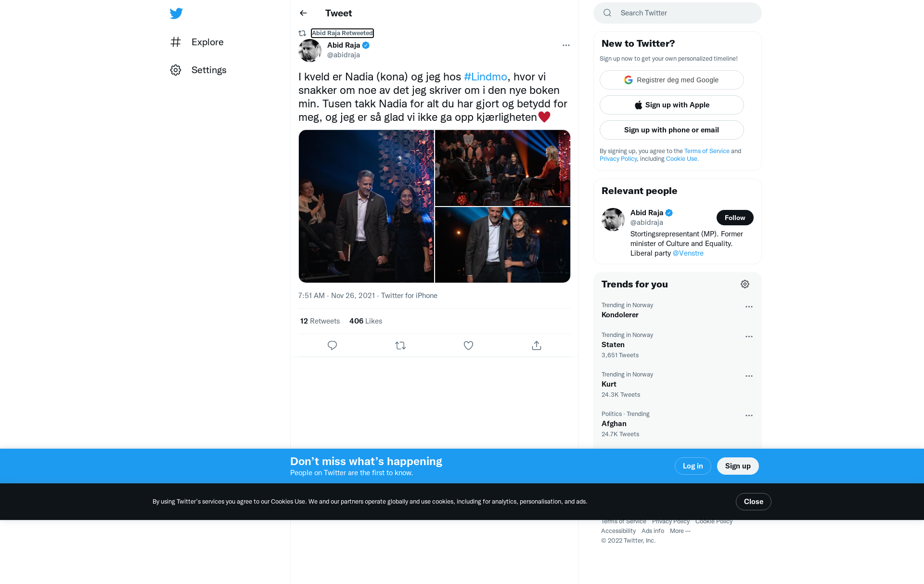Close the cookie notice banner
This screenshot has width=924, height=584.
(x=753, y=502)
